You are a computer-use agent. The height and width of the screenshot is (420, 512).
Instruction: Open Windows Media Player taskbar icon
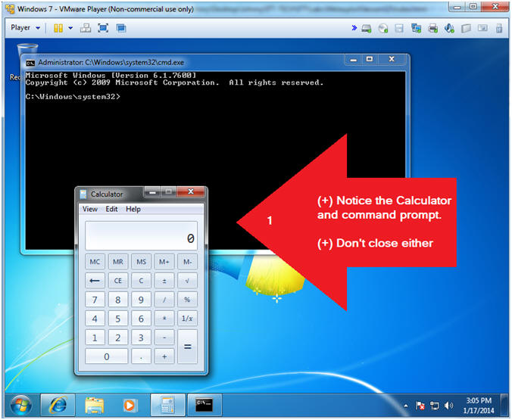point(130,405)
